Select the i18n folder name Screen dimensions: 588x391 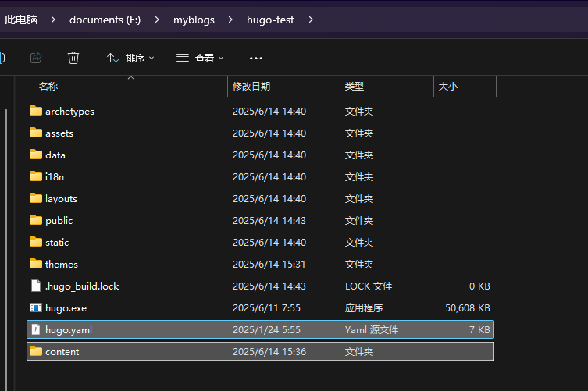coord(55,176)
